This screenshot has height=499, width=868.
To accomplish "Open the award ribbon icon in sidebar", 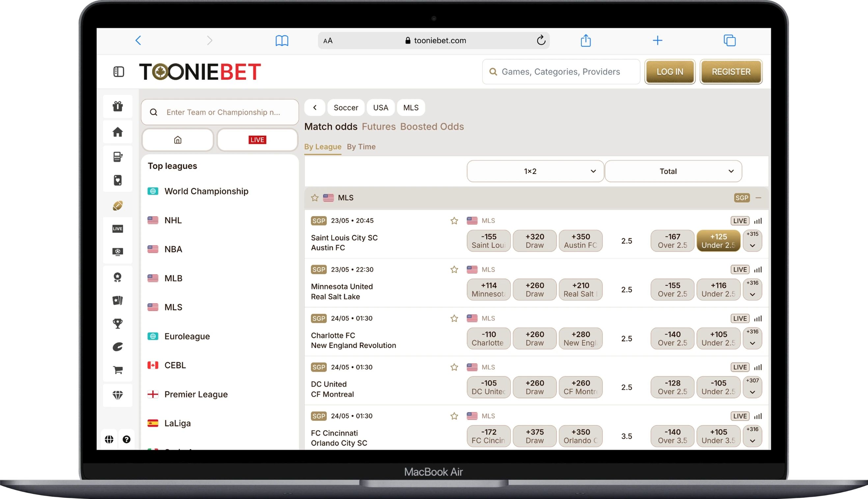I will [118, 277].
